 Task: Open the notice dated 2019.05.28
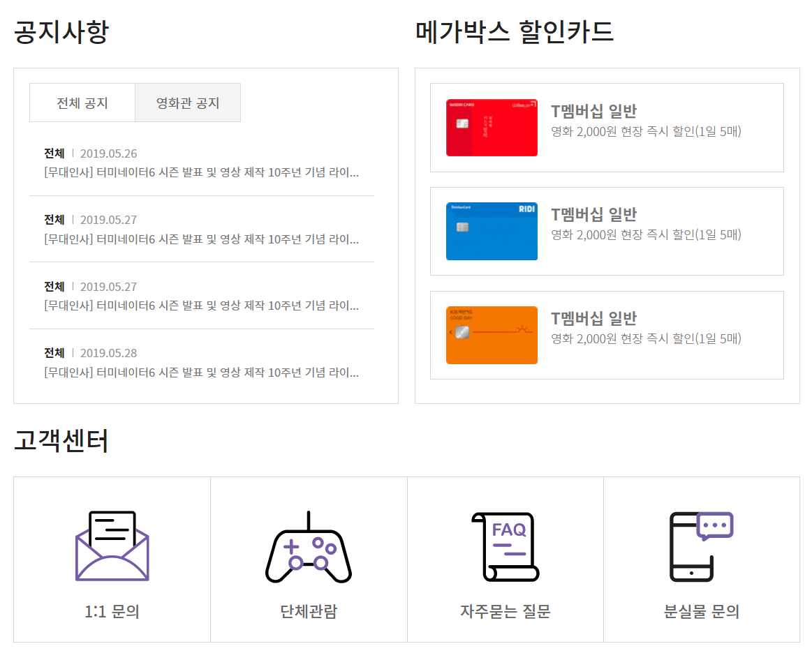tap(202, 363)
